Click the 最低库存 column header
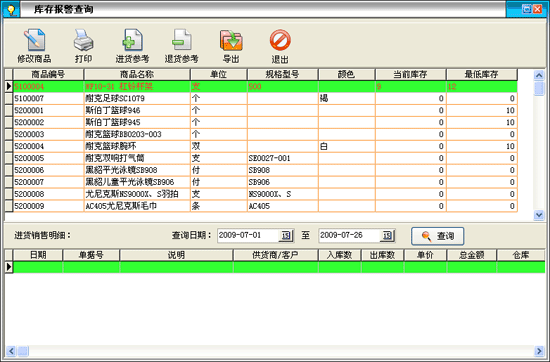Screen dimensions: 550x362 (x=482, y=74)
